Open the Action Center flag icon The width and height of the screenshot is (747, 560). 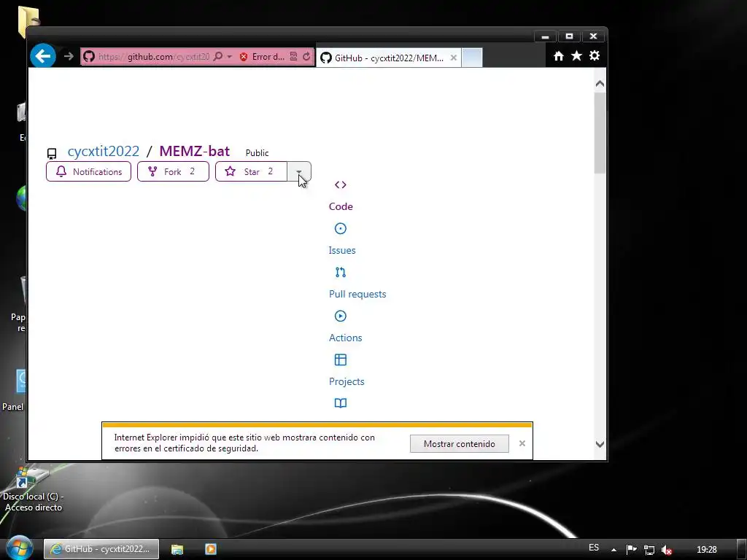pyautogui.click(x=631, y=550)
